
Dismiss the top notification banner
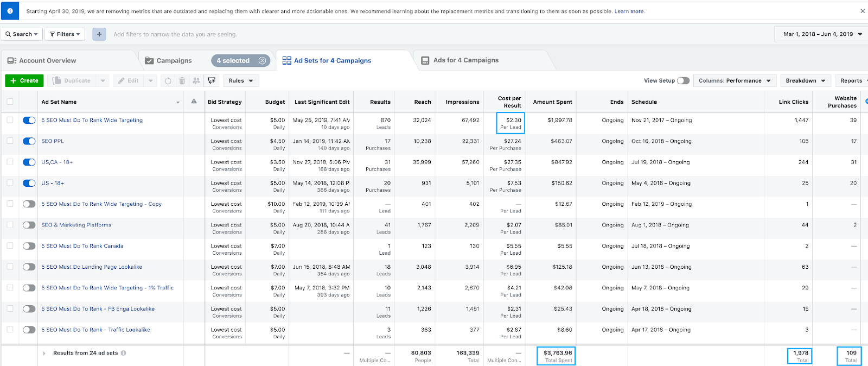pyautogui.click(x=862, y=11)
